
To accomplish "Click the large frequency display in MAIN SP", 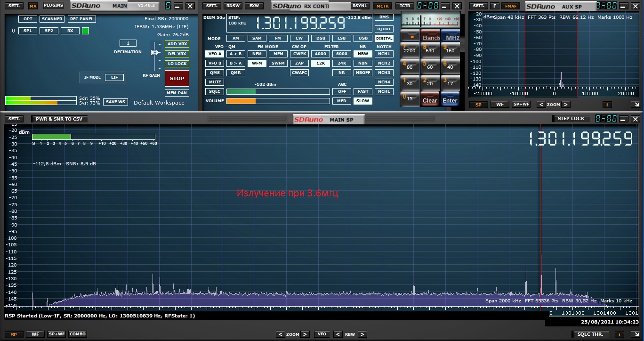I will coord(581,138).
